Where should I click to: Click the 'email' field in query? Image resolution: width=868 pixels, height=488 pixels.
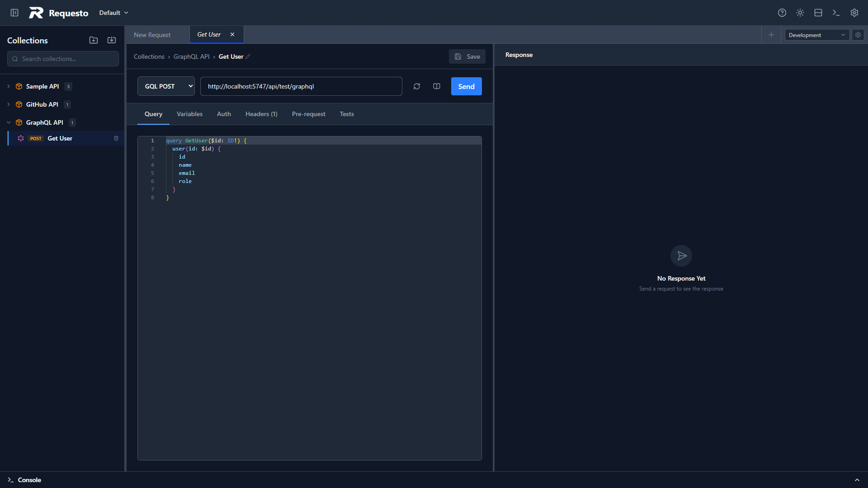(x=187, y=173)
